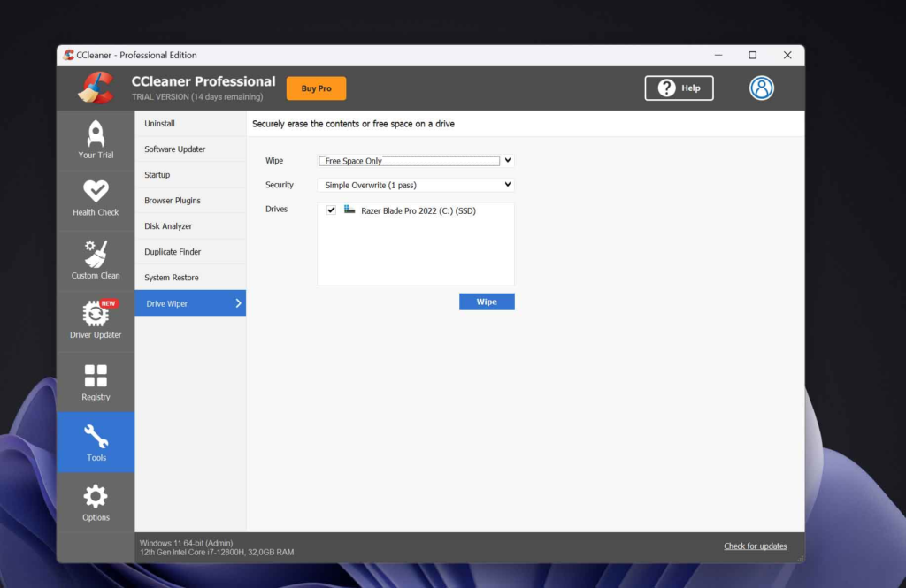
Task: Open the Uninstall tools section
Action: point(160,124)
